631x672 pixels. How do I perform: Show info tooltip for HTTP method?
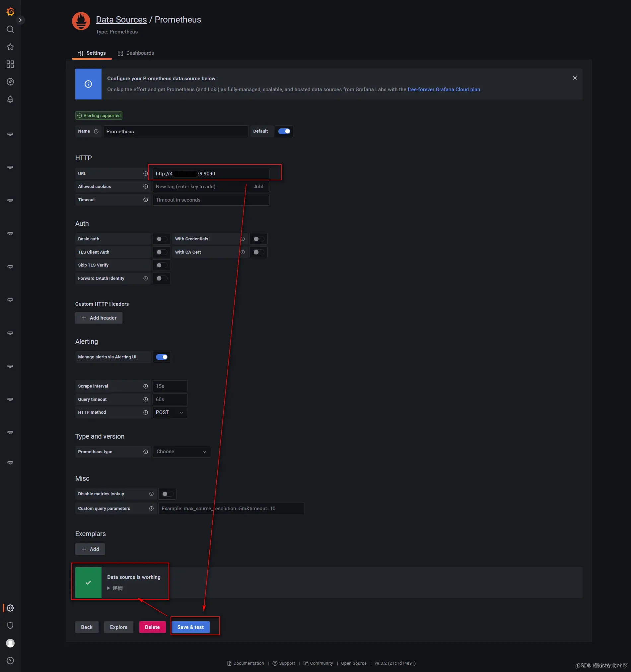coord(146,412)
